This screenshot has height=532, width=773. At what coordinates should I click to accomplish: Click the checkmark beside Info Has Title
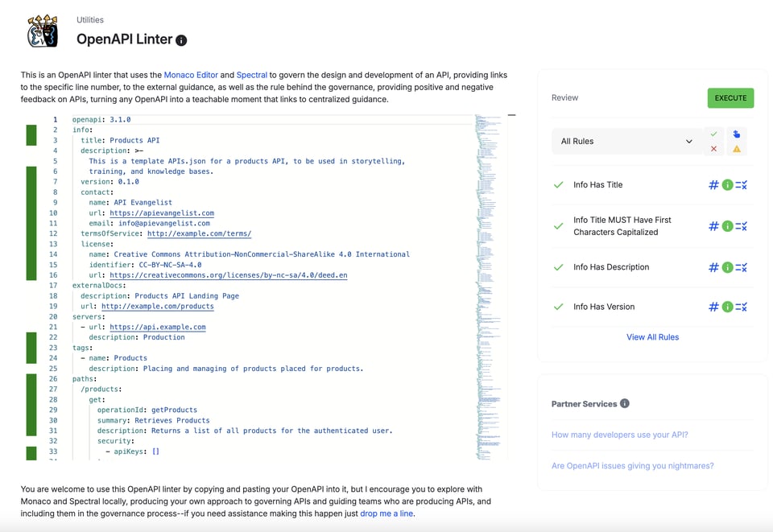(x=558, y=185)
